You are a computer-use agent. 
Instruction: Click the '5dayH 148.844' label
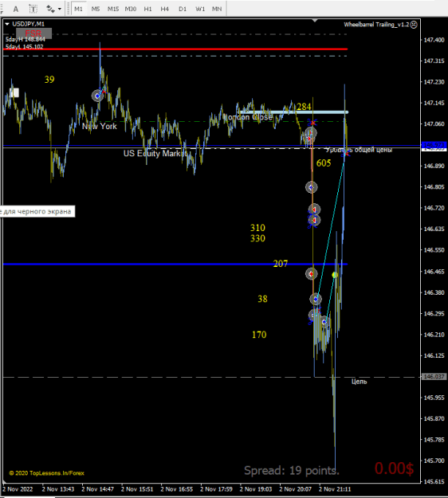[25, 39]
